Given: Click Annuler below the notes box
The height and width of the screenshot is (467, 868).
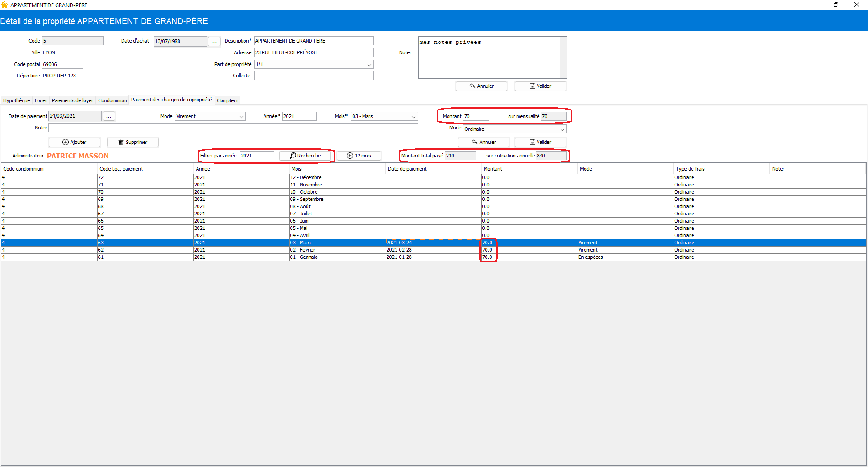Looking at the screenshot, I should 481,86.
